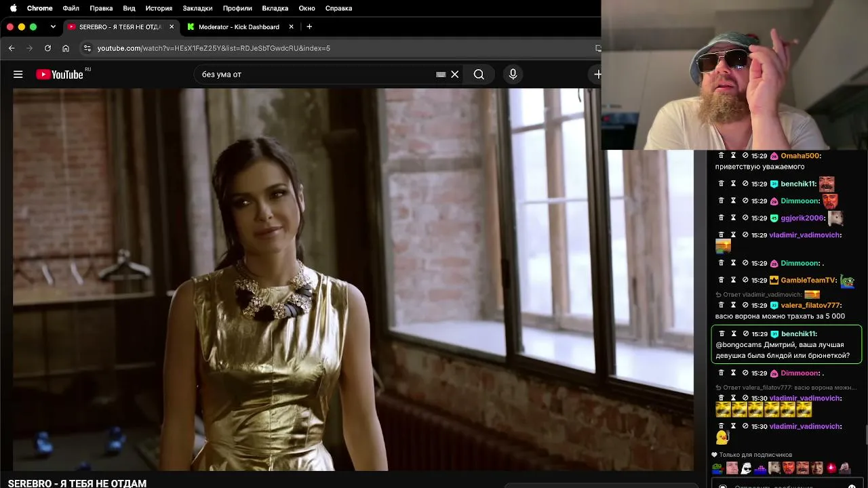Timeout user Omaha500
The height and width of the screenshot is (488, 868).
pyautogui.click(x=733, y=156)
